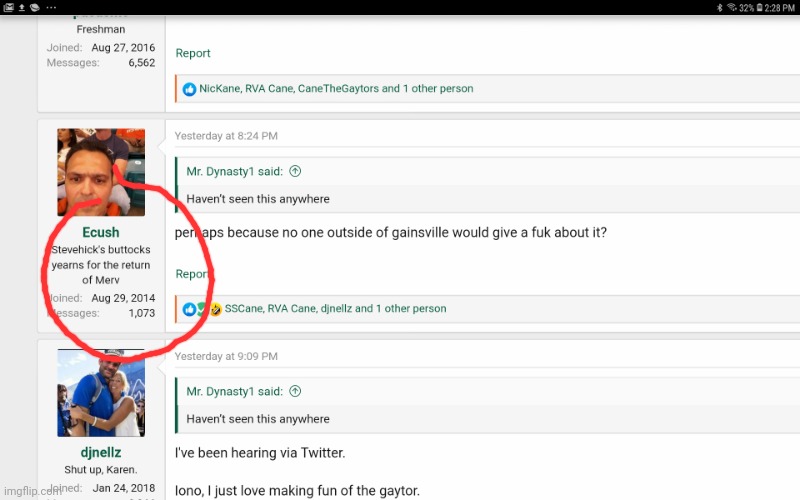Tap the upload notification icon at top left
The height and width of the screenshot is (500, 800).
click(x=23, y=7)
